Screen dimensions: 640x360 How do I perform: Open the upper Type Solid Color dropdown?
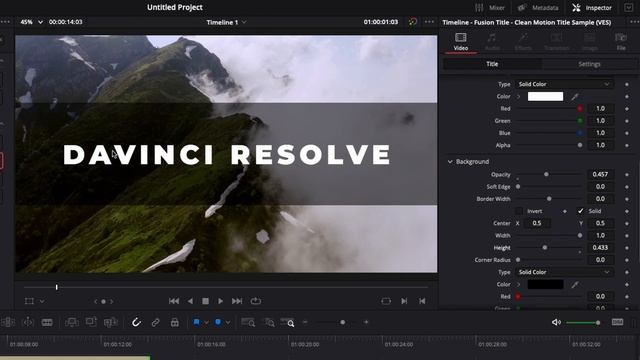[564, 84]
